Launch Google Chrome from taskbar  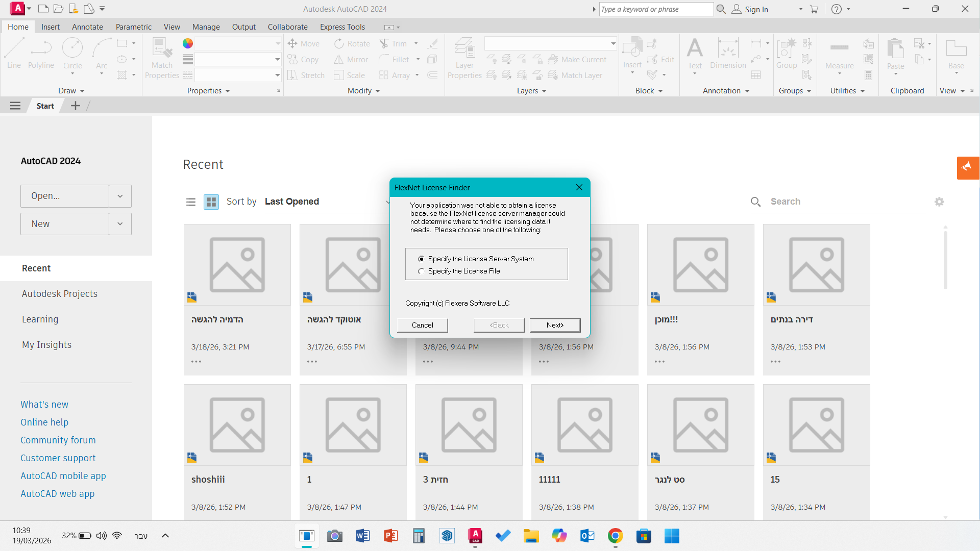click(615, 536)
